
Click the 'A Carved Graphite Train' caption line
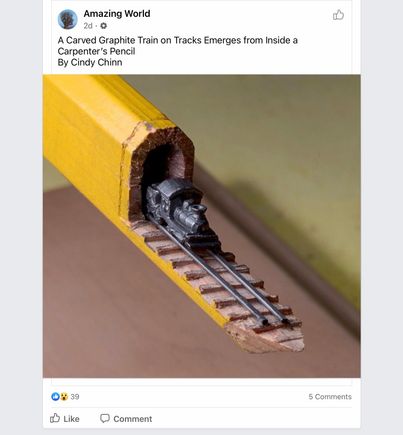point(178,40)
